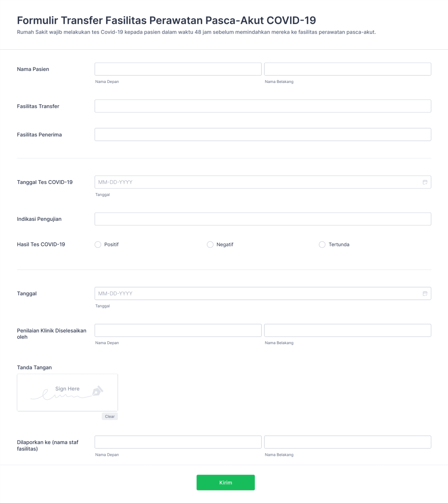This screenshot has width=448, height=503.
Task: Select the Negatif radio button
Action: [210, 244]
